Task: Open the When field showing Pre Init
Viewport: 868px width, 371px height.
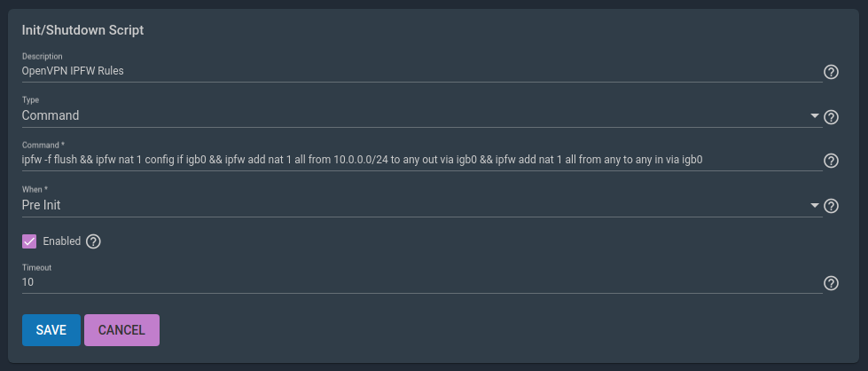Action: (x=422, y=205)
